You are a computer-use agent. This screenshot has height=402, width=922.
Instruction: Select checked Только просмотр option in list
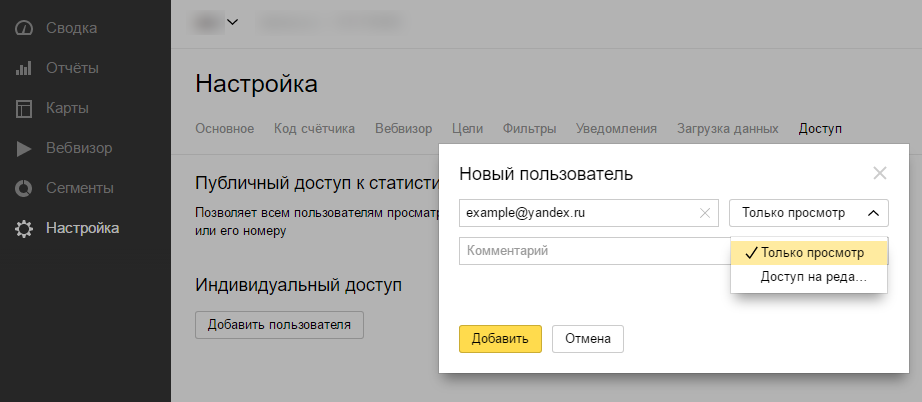809,253
